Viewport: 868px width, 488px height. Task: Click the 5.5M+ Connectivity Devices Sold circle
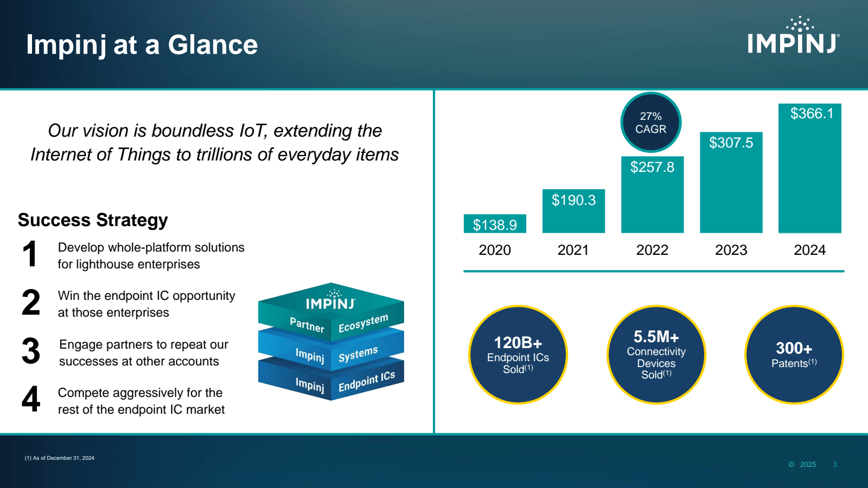coord(656,355)
